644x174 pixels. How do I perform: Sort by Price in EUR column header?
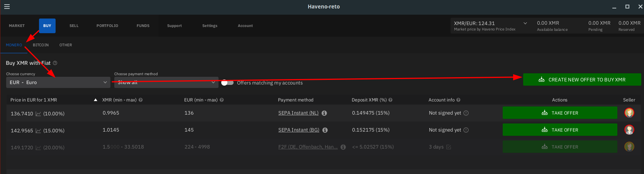[34, 100]
